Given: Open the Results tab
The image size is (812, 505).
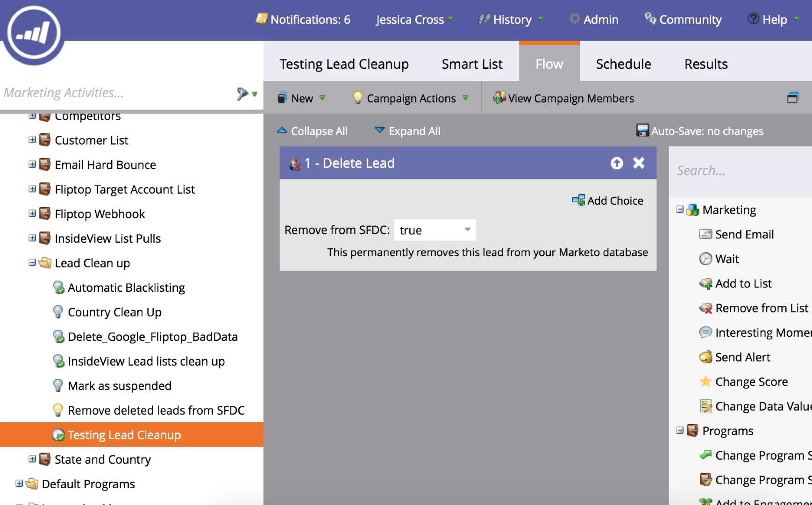Looking at the screenshot, I should pyautogui.click(x=706, y=64).
